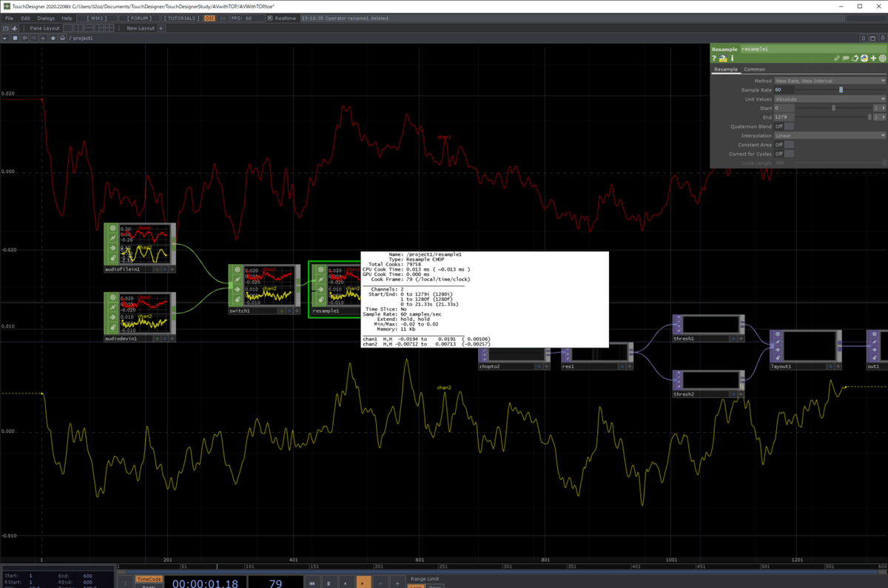Open the Unit Values dropdown
The height and width of the screenshot is (588, 888).
pyautogui.click(x=830, y=99)
